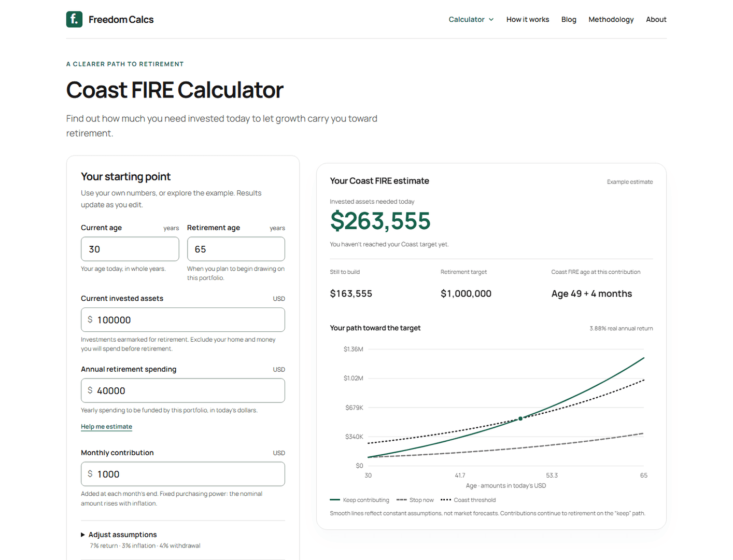Edit the Monthly contribution field

click(183, 474)
